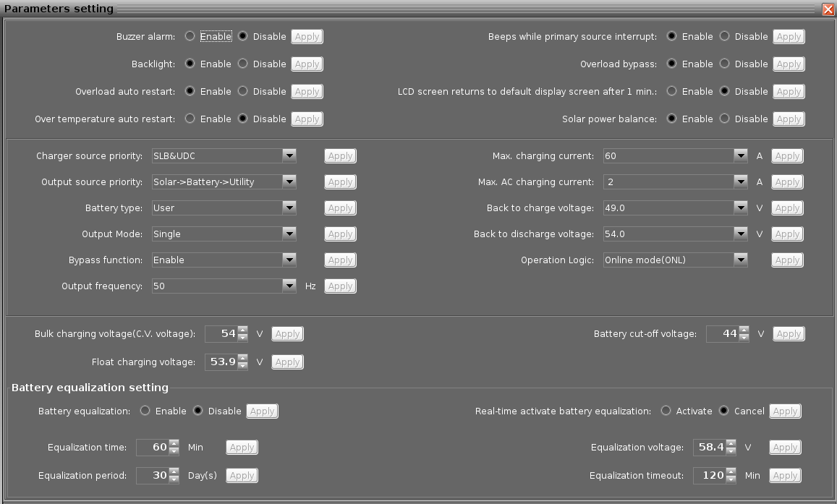Select Disable for Backlight

click(243, 64)
